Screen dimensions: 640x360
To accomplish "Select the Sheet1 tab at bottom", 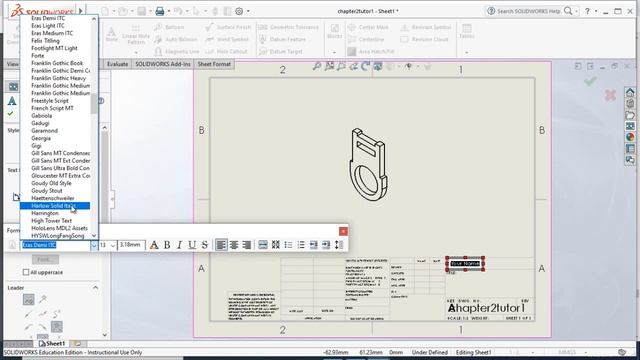I will pyautogui.click(x=52, y=344).
